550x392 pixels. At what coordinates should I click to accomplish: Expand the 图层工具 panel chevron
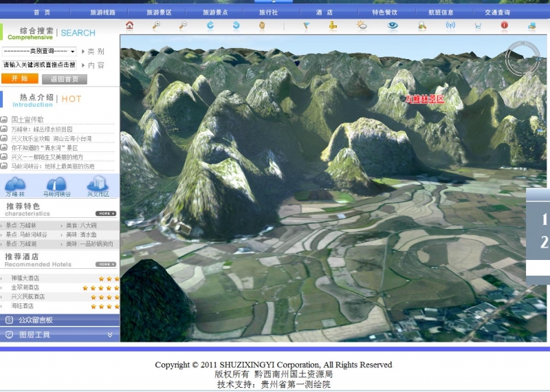click(x=110, y=335)
